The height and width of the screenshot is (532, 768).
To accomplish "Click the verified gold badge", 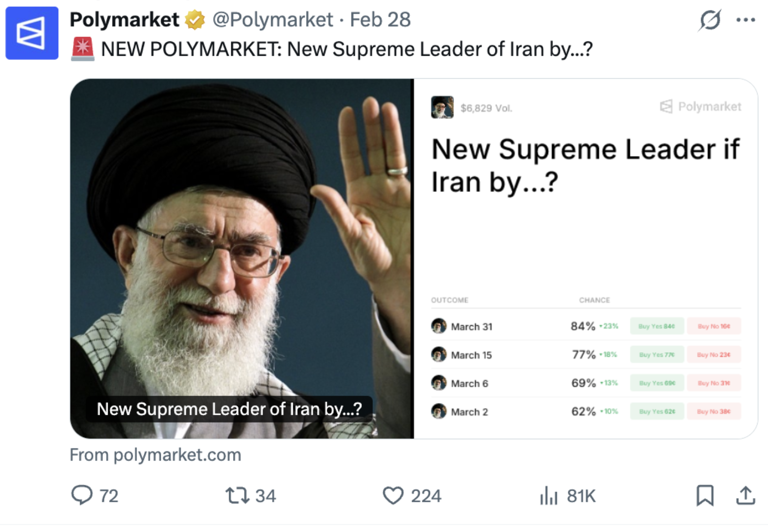I will 195,20.
